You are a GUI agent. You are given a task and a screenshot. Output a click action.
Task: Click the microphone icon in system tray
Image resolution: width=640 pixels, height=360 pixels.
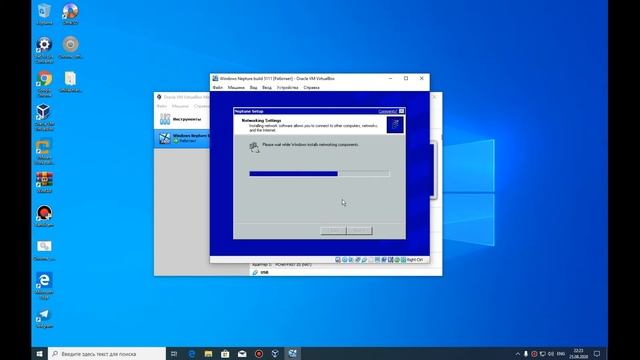pyautogui.click(x=526, y=353)
